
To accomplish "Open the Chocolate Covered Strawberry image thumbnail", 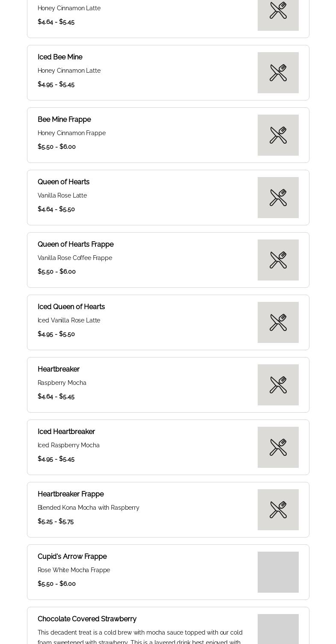I will pos(278,629).
